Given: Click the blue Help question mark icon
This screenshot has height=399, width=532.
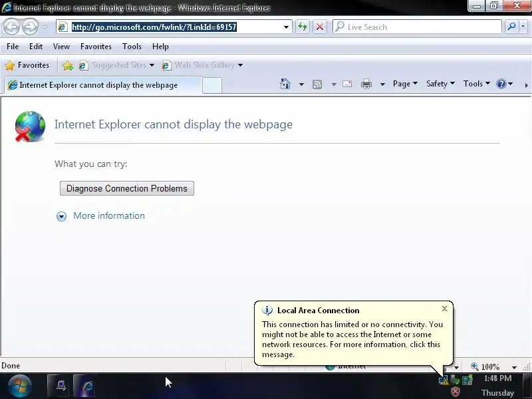Looking at the screenshot, I should click(501, 84).
